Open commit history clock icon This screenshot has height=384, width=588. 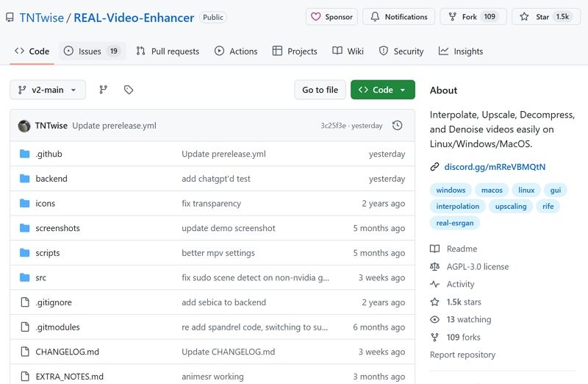tap(398, 125)
